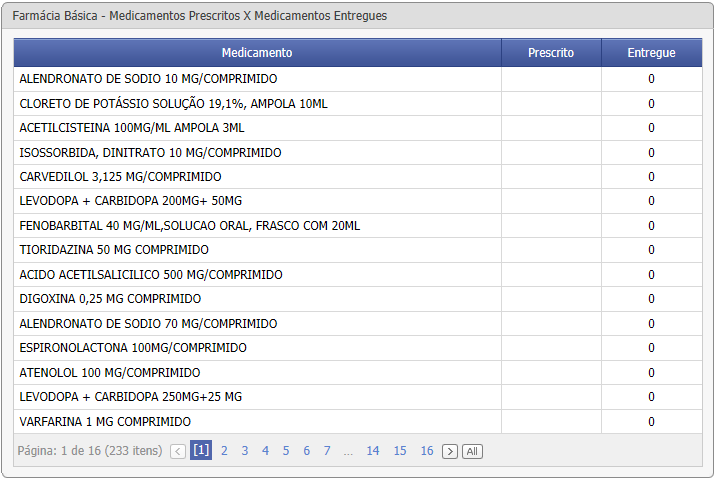The height and width of the screenshot is (480, 716).
Task: Select ALENDRONATO DE SODIO 70 MG/COMPRIMIDO row
Action: pyautogui.click(x=358, y=324)
